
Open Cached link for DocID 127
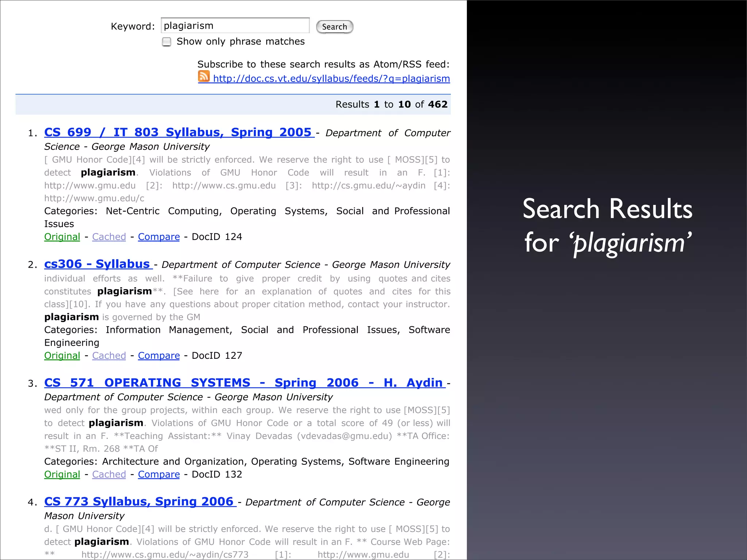pos(109,356)
